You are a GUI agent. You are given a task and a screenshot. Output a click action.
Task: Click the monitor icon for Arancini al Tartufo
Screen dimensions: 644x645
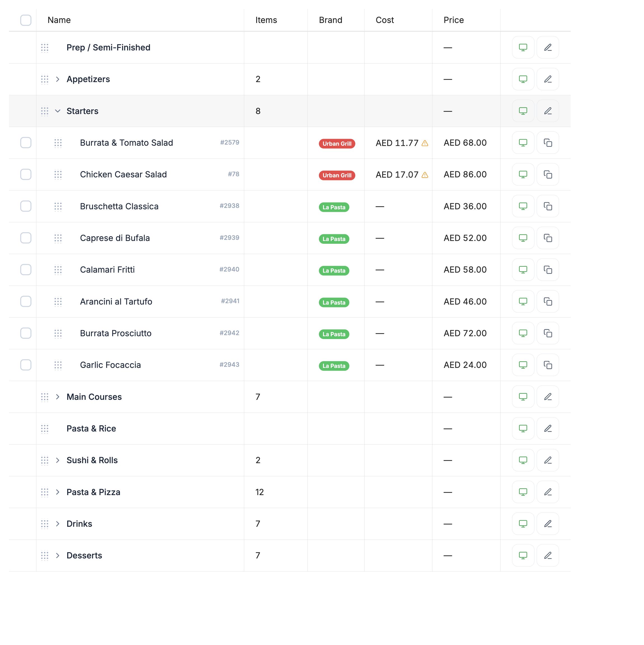(x=523, y=301)
